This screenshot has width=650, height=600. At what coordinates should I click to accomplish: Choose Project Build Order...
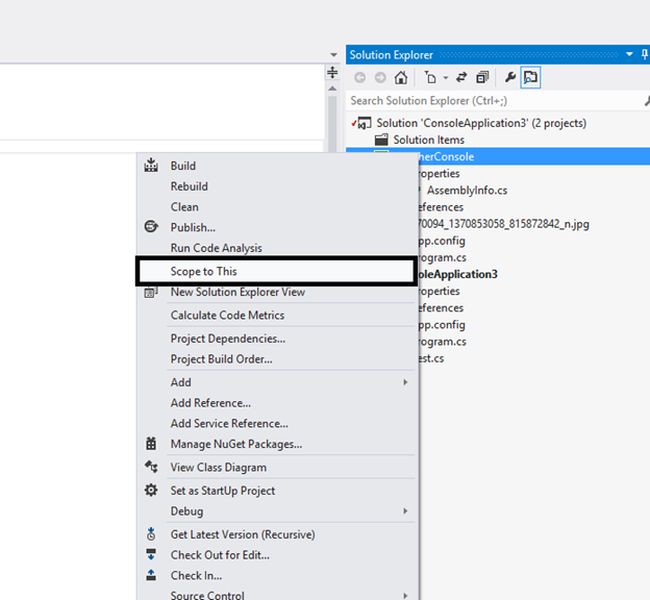click(x=277, y=359)
